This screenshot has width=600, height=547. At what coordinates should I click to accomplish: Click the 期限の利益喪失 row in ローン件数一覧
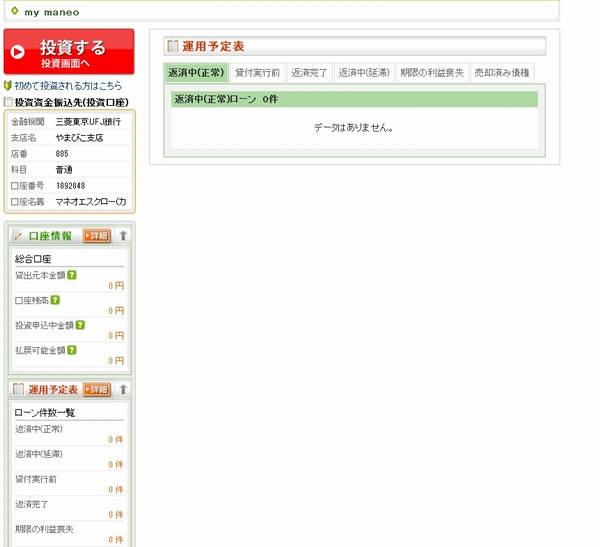69,534
